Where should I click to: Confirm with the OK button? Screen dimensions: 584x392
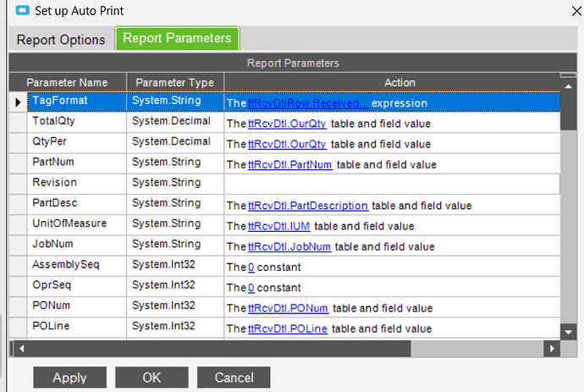pos(152,378)
